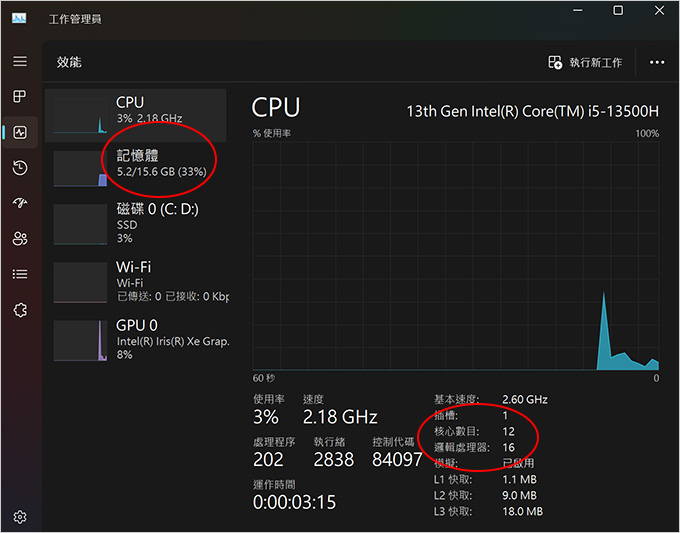Click the L2 快取 value 9.0 MB
This screenshot has height=533, width=680.
pyautogui.click(x=520, y=495)
